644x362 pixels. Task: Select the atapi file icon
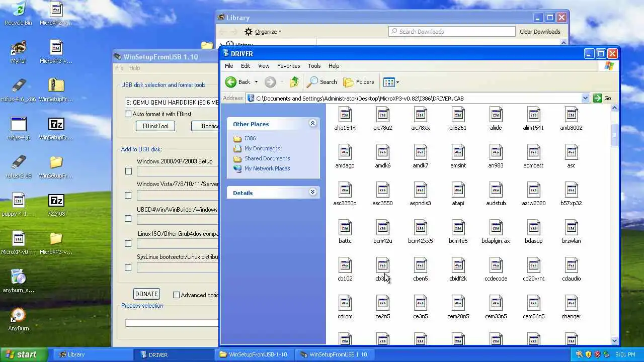[458, 190]
